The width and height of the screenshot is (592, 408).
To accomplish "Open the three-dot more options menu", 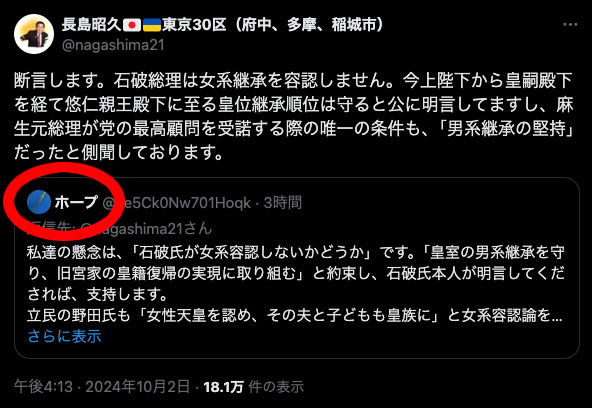I will (570, 25).
